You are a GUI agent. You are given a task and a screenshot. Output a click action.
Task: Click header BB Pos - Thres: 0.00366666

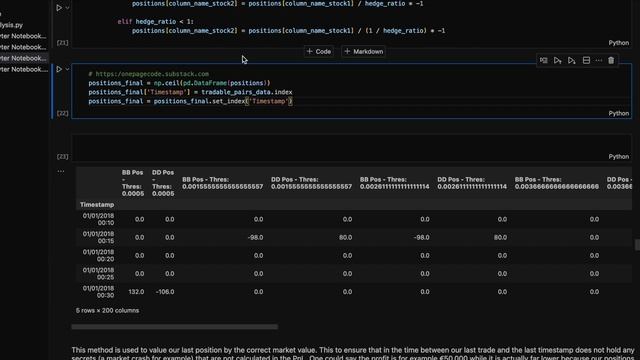(557, 183)
